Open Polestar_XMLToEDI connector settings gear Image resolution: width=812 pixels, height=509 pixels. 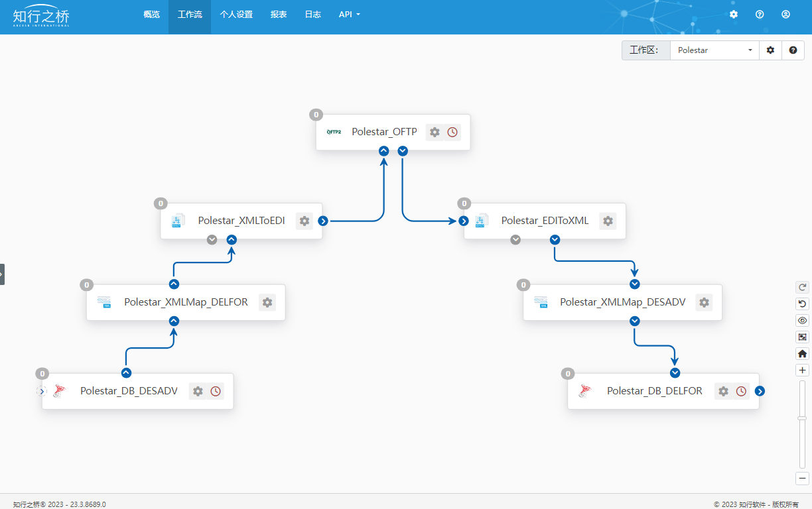304,221
